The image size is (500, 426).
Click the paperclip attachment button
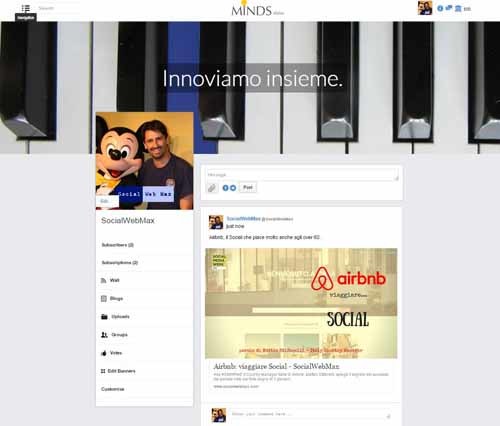pos(212,188)
